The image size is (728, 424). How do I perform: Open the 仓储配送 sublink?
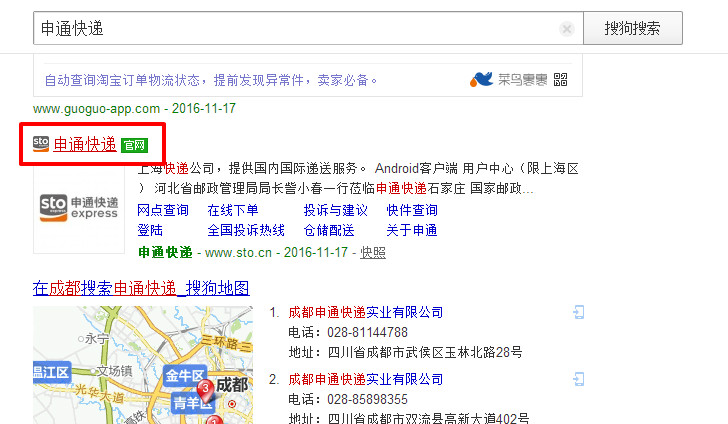click(329, 230)
